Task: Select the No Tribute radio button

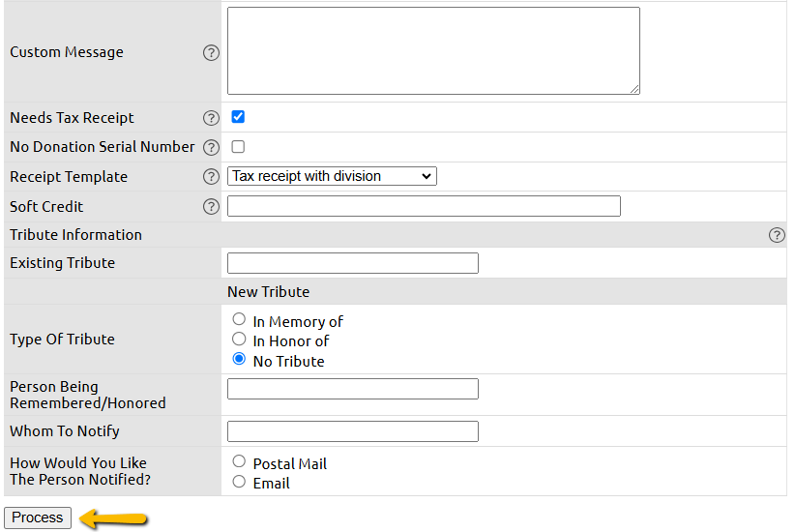Action: 239,359
